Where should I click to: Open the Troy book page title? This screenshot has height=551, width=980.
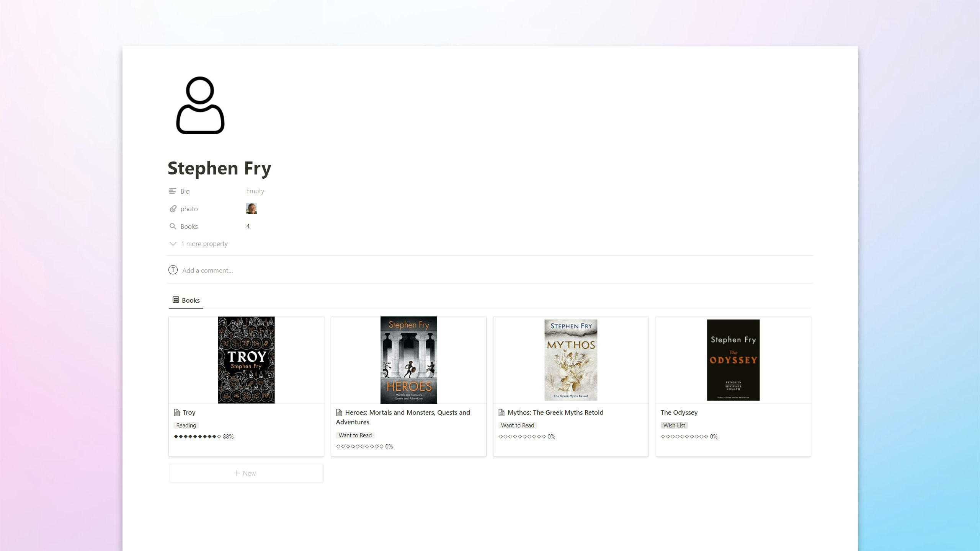coord(189,412)
